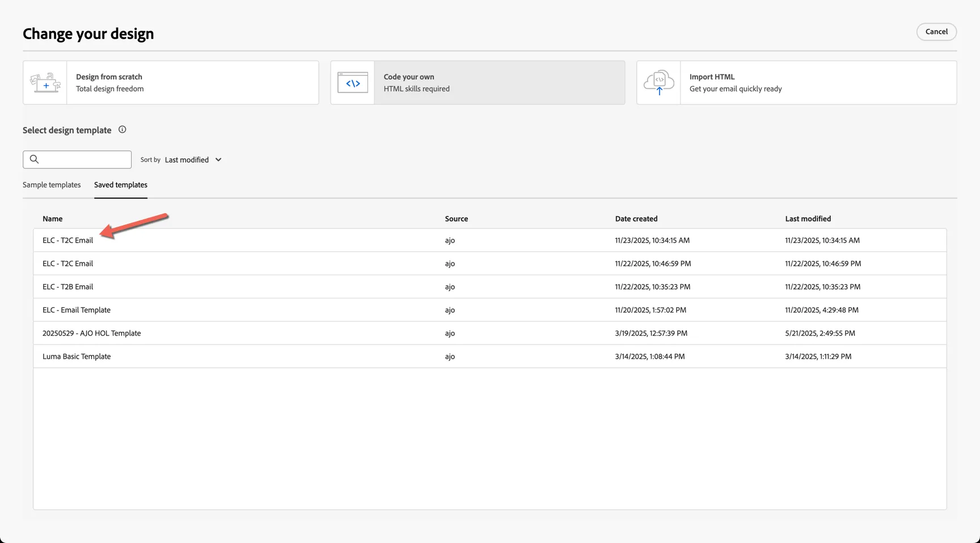Click the magnifier icon in search box
The image size is (980, 543).
pos(34,159)
